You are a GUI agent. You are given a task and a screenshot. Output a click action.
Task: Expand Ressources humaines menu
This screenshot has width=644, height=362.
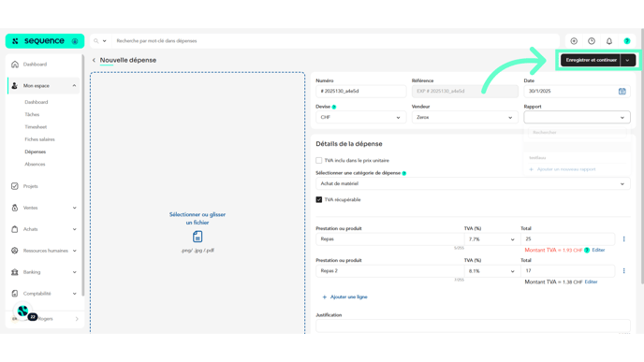pyautogui.click(x=74, y=251)
